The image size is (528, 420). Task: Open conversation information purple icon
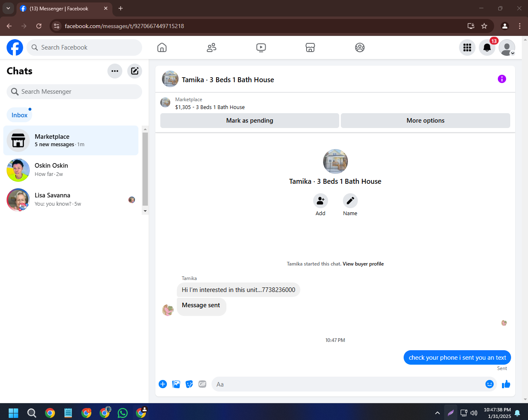[502, 79]
